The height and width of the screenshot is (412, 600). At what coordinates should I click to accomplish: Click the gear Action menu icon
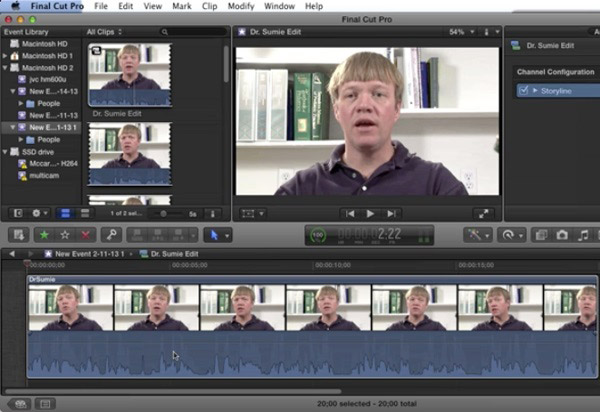(x=36, y=213)
